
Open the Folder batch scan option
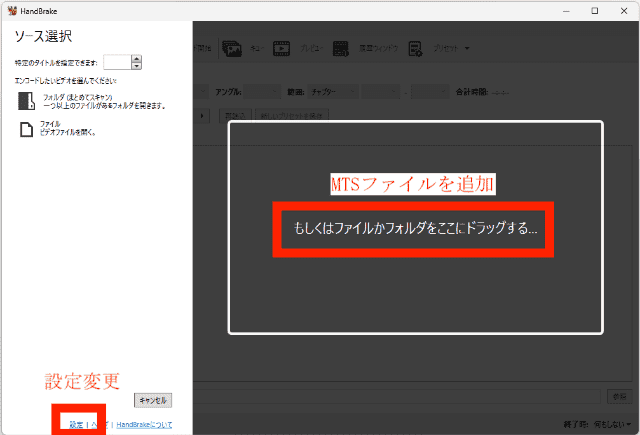pos(90,100)
